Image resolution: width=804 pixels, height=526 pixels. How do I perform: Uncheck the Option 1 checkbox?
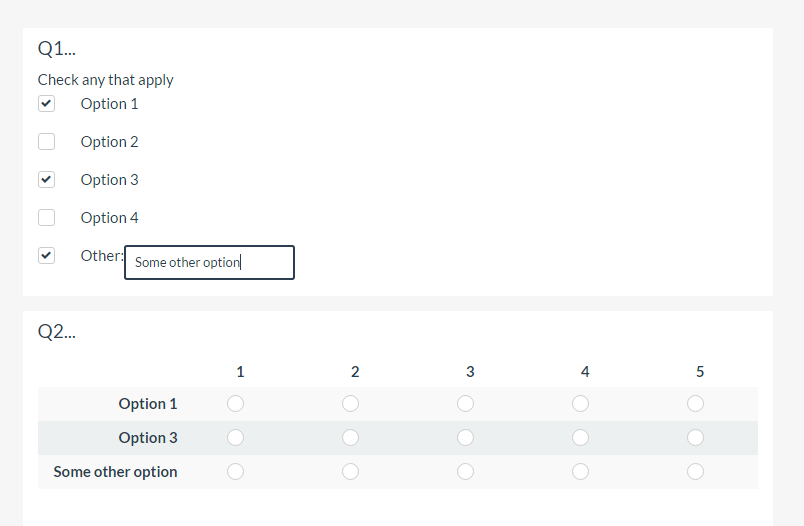pos(46,104)
